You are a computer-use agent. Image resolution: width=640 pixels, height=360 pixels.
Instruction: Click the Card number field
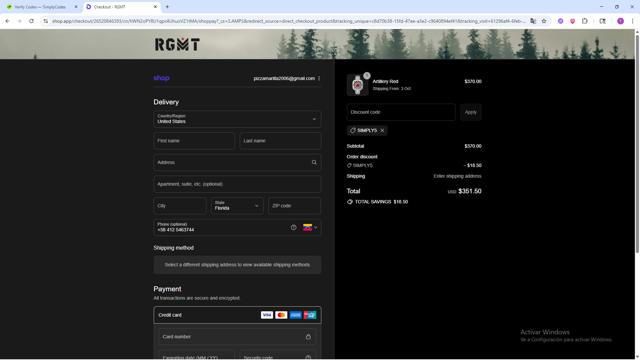(x=237, y=337)
